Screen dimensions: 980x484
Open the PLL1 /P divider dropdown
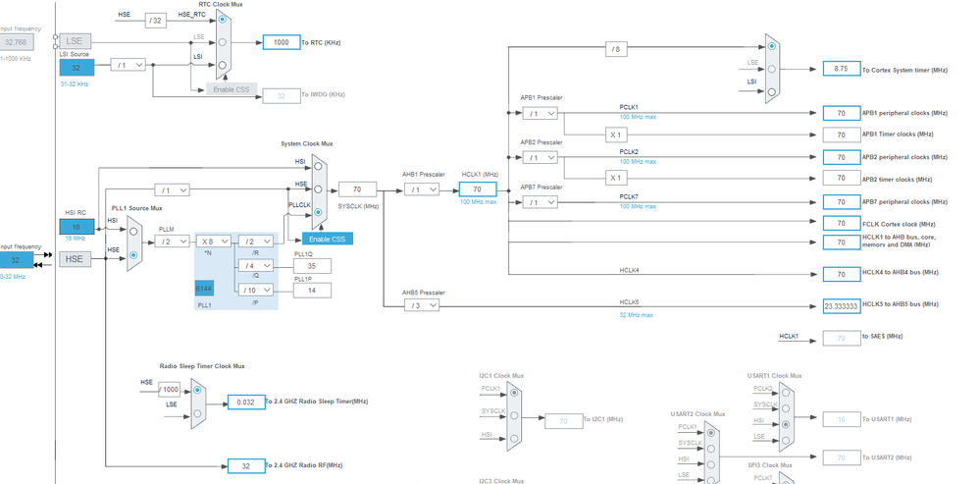point(256,291)
